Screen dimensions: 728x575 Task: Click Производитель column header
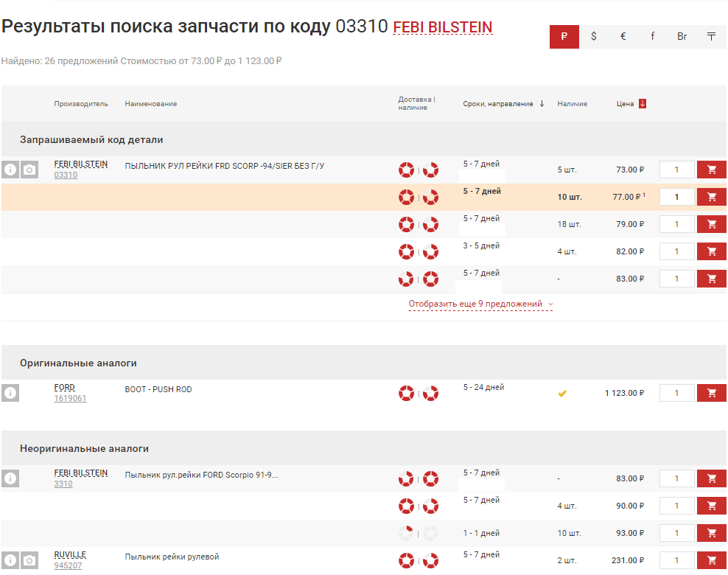[81, 104]
